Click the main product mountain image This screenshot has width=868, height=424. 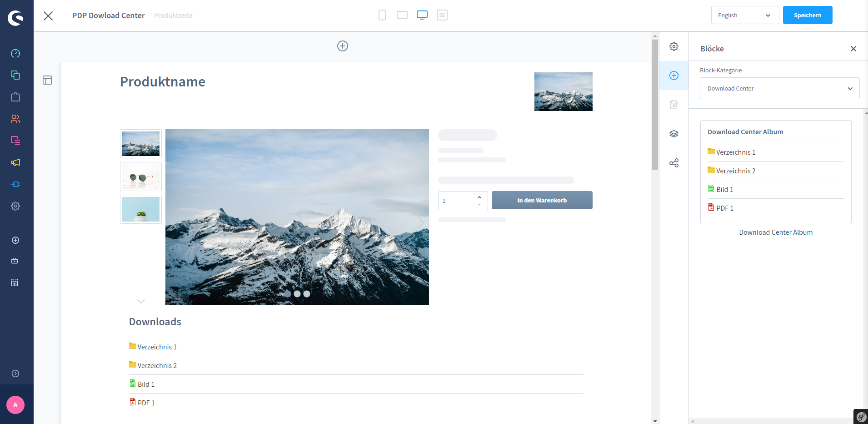[297, 217]
